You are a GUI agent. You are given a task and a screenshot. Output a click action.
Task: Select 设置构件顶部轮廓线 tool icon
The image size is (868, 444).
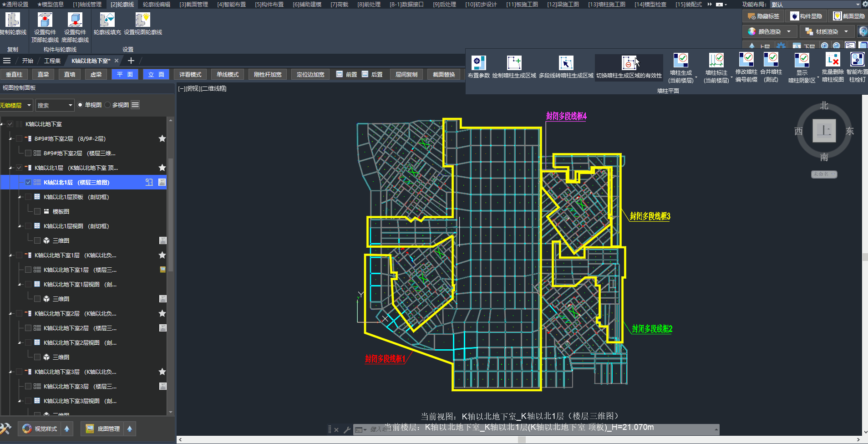pyautogui.click(x=45, y=20)
